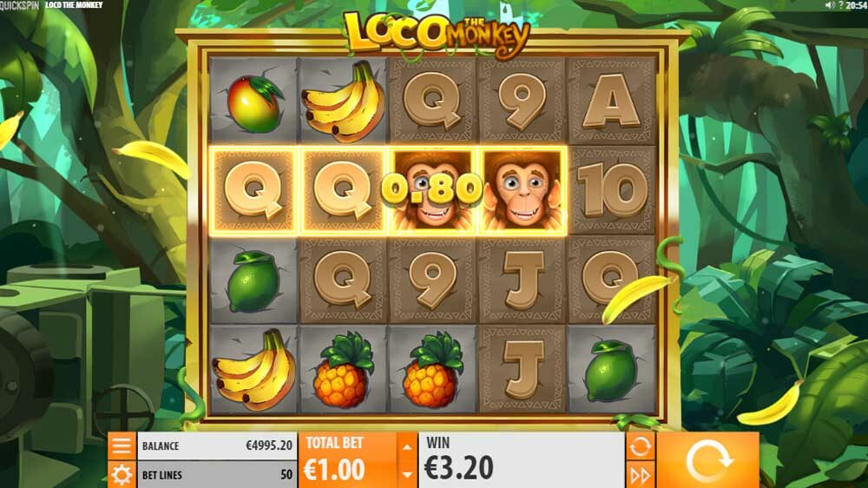Activate fast-forward turbo spin icon
This screenshot has width=868, height=488.
pos(640,475)
